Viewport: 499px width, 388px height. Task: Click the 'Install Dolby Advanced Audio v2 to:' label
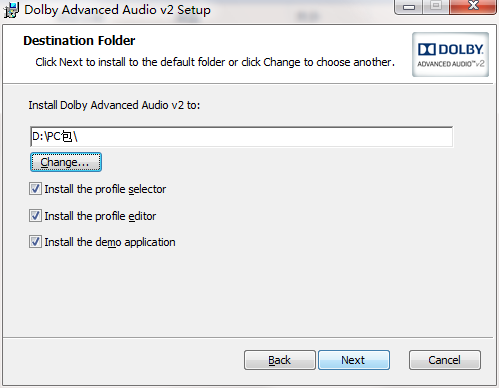coord(114,105)
